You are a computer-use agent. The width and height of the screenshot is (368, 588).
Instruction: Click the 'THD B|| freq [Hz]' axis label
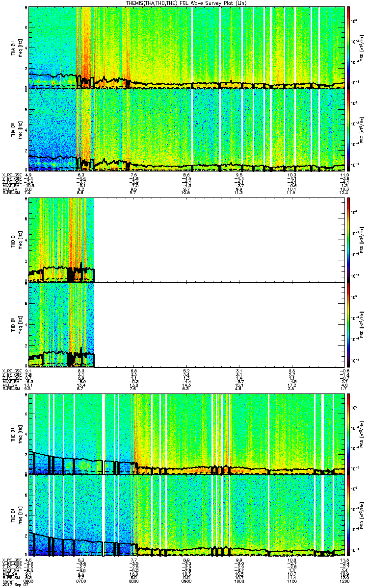[17, 324]
